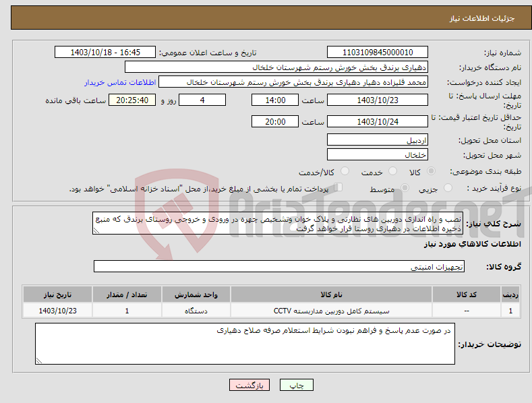This screenshot has height=403, width=532.
Task: Select the خدمت radio button
Action: point(392,171)
